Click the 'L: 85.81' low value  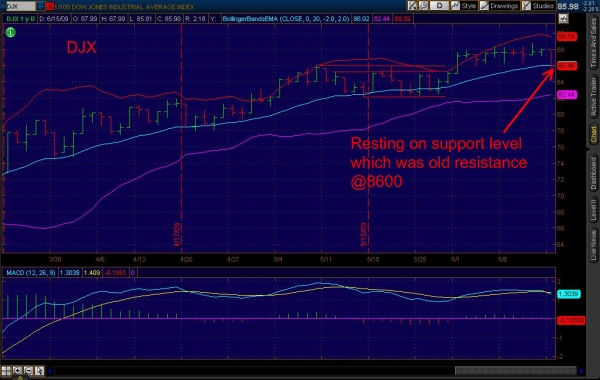(x=141, y=18)
